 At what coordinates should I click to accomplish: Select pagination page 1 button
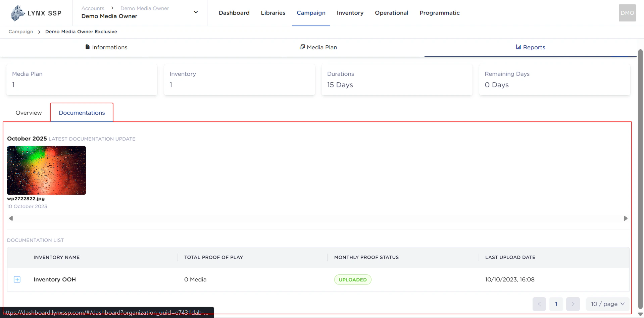coord(556,304)
